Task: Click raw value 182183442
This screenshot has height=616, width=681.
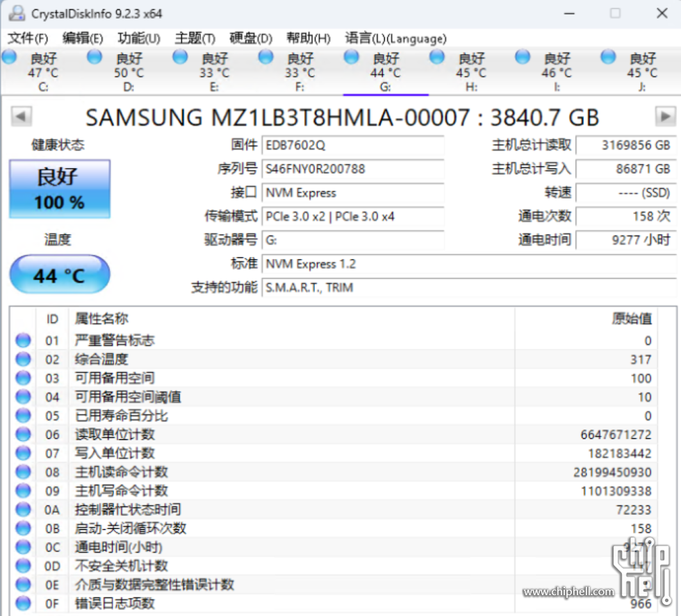Action: pos(620,453)
